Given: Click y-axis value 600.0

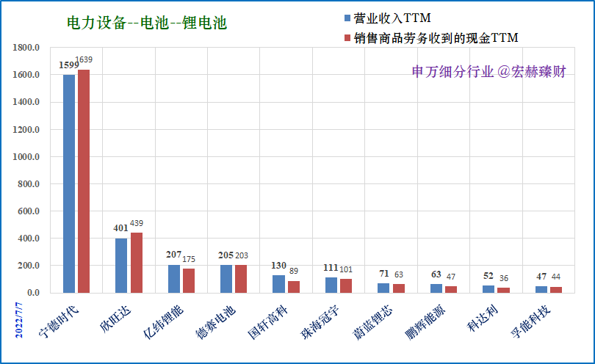Looking at the screenshot, I should coord(29,211).
